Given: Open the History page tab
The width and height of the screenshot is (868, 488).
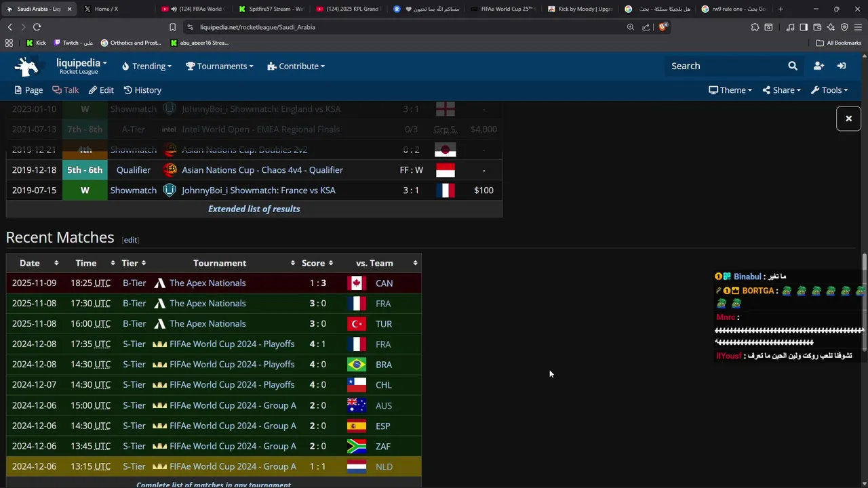Looking at the screenshot, I should pyautogui.click(x=142, y=90).
